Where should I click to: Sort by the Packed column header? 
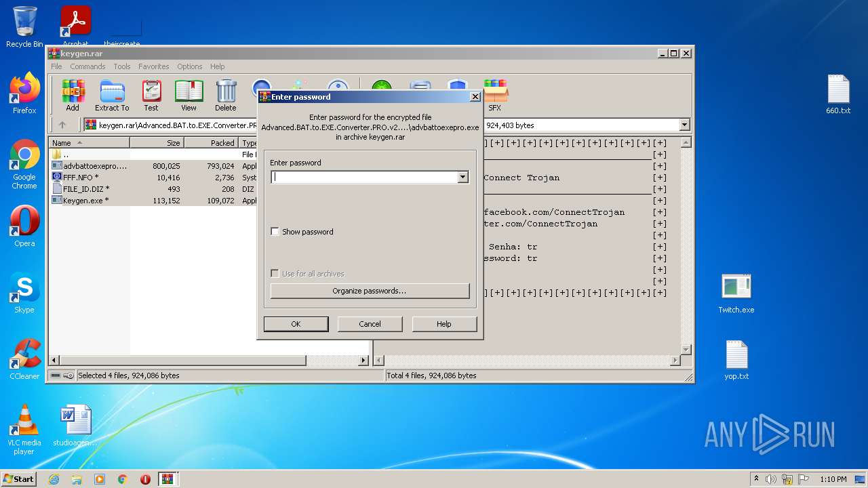(212, 143)
